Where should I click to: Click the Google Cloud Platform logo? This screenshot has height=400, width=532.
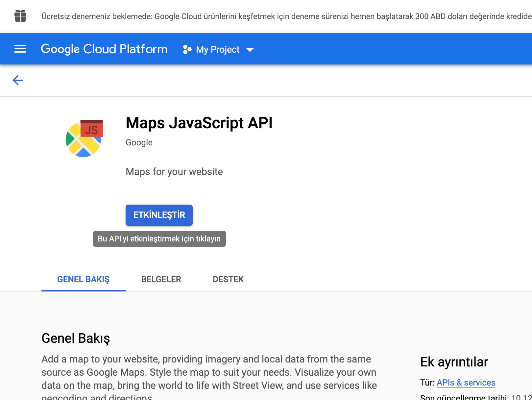[x=104, y=49]
